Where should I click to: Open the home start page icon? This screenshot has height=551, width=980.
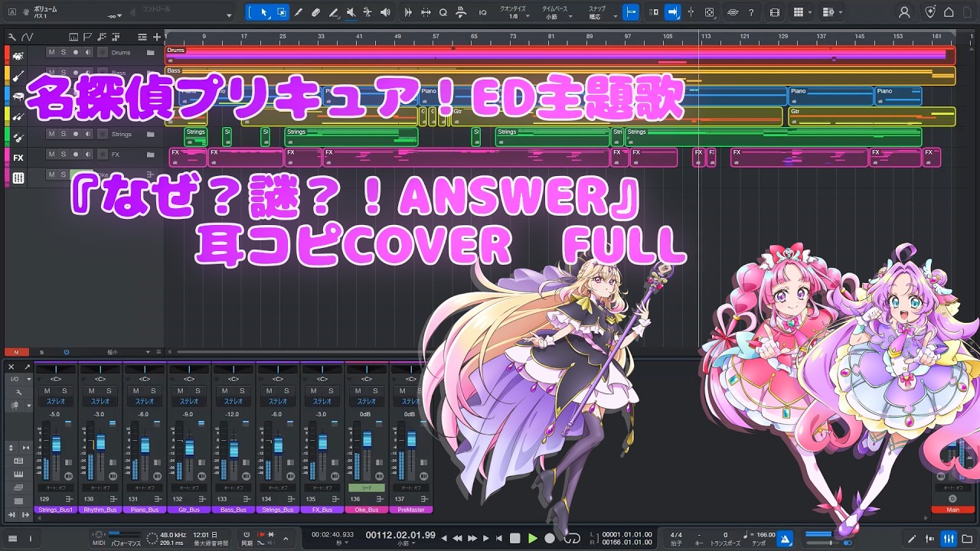tap(949, 12)
